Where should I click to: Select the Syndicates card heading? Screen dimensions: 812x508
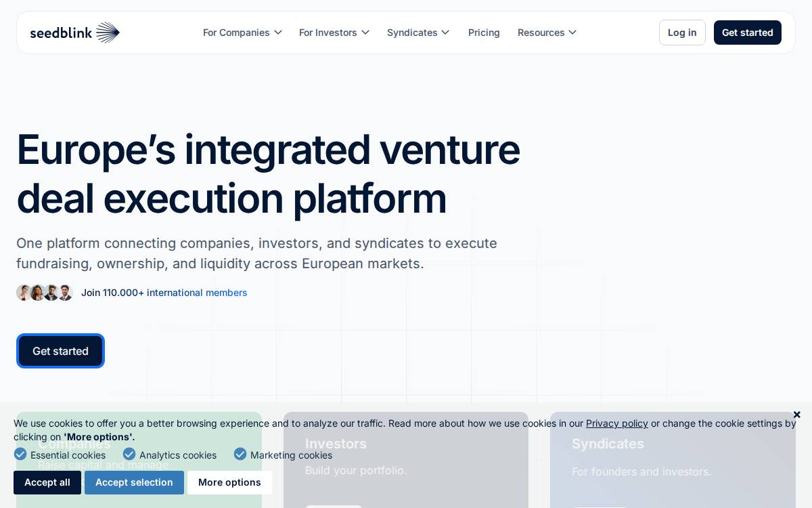(608, 444)
